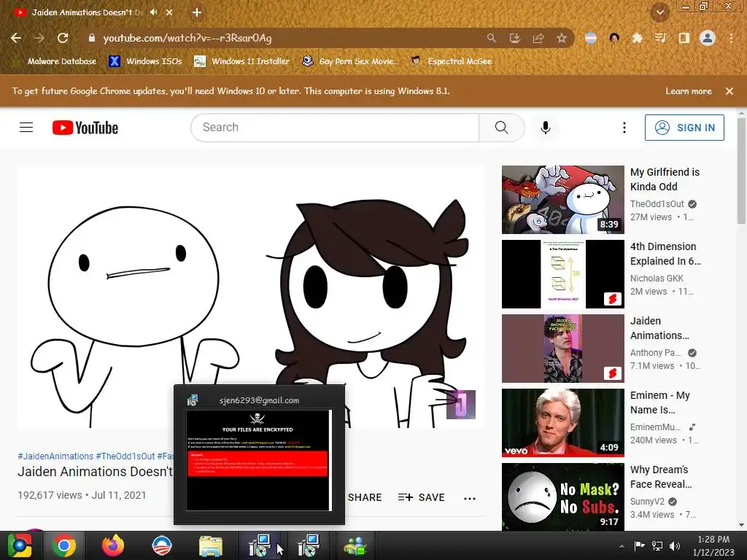
Task: Click the YouTube logo
Action: tap(85, 128)
